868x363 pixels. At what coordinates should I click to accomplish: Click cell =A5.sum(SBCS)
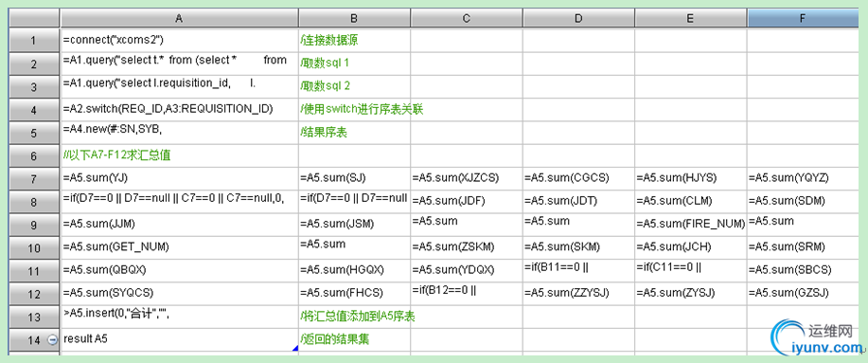(803, 270)
